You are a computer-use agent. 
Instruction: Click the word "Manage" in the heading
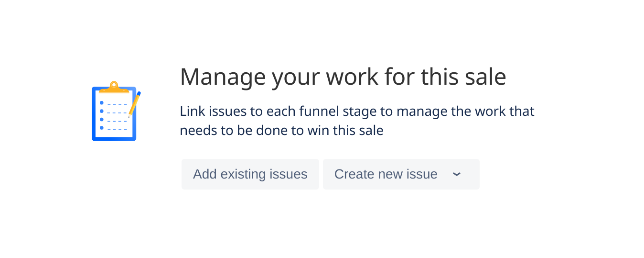pos(222,77)
